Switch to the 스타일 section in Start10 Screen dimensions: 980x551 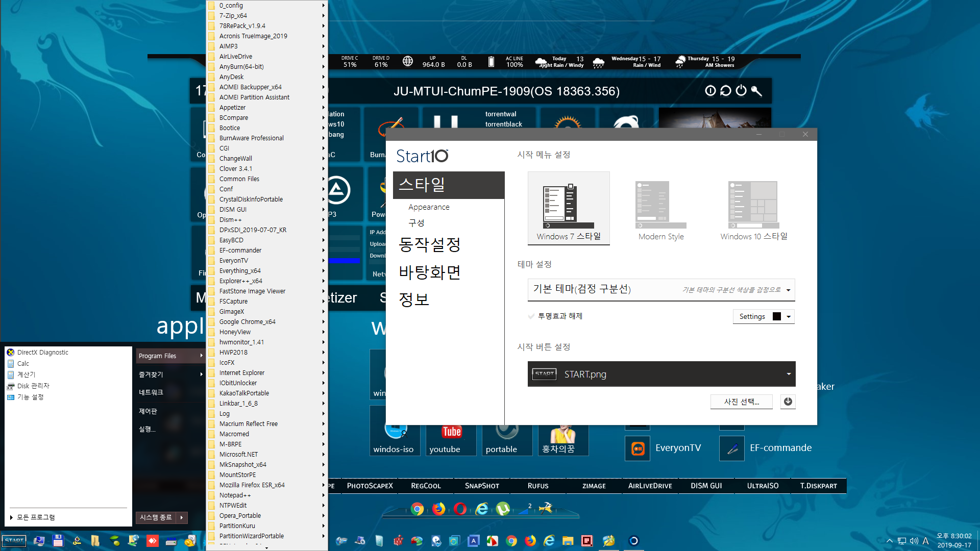tap(449, 185)
